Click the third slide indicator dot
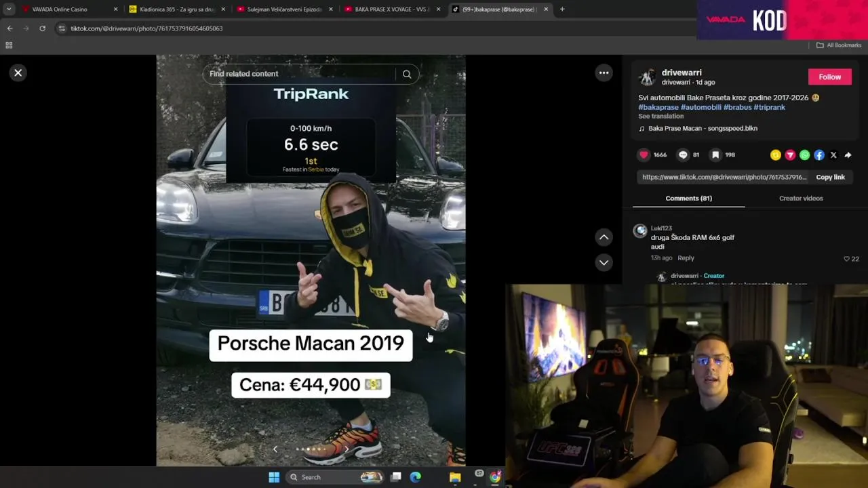 (x=308, y=449)
